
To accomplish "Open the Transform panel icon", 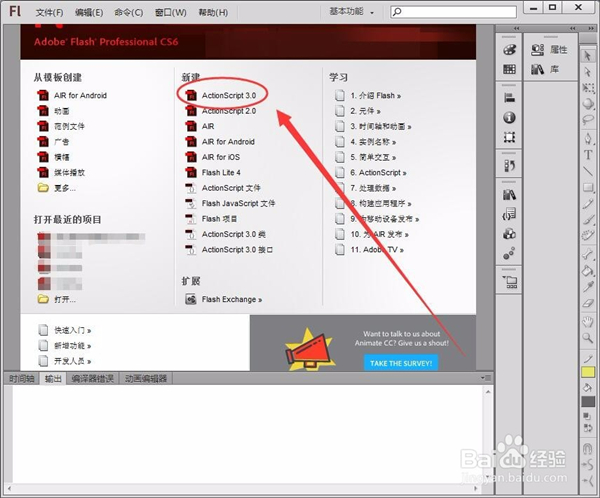I will (509, 137).
